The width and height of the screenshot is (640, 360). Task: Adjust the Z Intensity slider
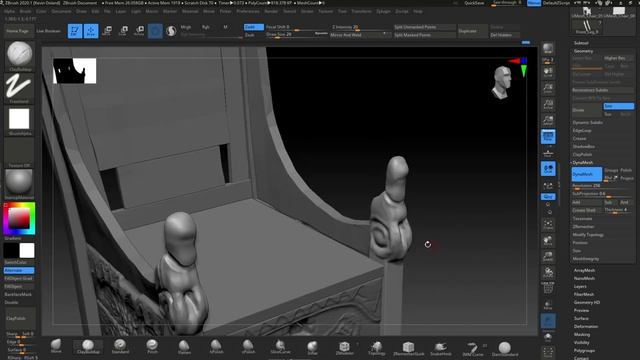point(360,27)
